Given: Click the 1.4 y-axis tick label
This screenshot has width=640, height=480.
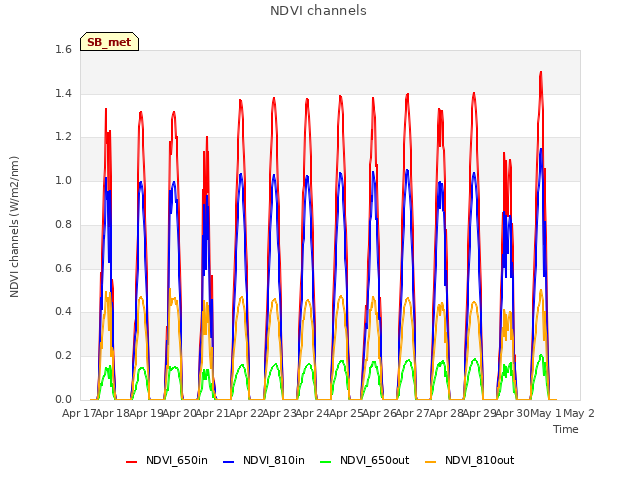Looking at the screenshot, I should (63, 93).
